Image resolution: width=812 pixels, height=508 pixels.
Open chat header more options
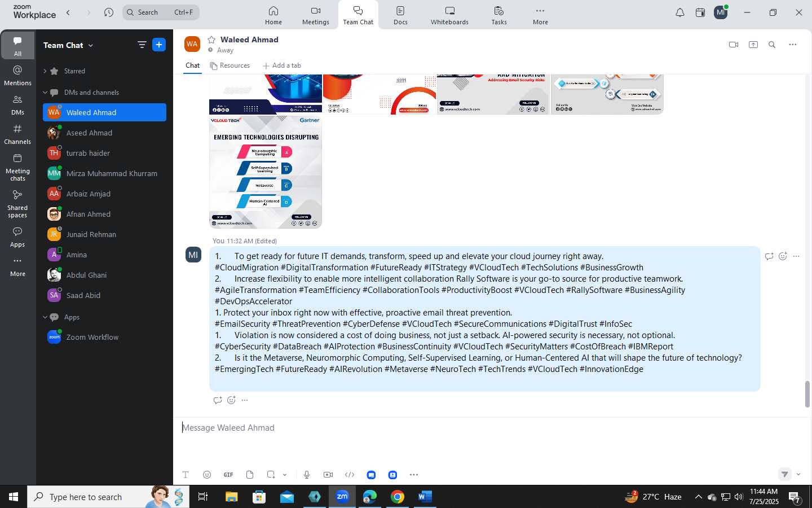click(x=793, y=45)
